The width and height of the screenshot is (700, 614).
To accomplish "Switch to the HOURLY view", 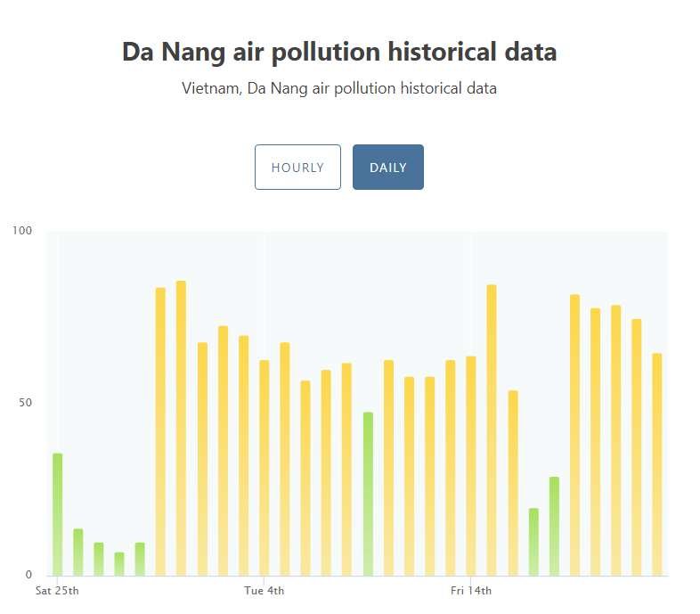I will [x=297, y=168].
